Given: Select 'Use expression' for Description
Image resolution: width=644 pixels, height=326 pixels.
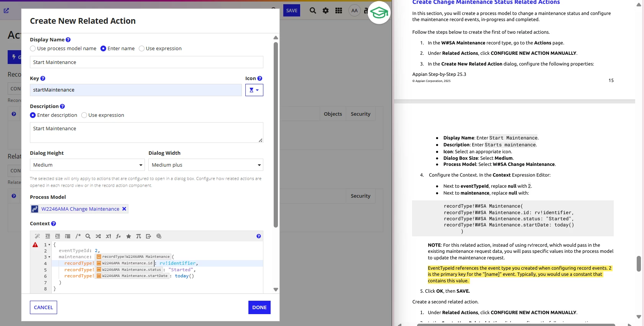Looking at the screenshot, I should pyautogui.click(x=84, y=115).
